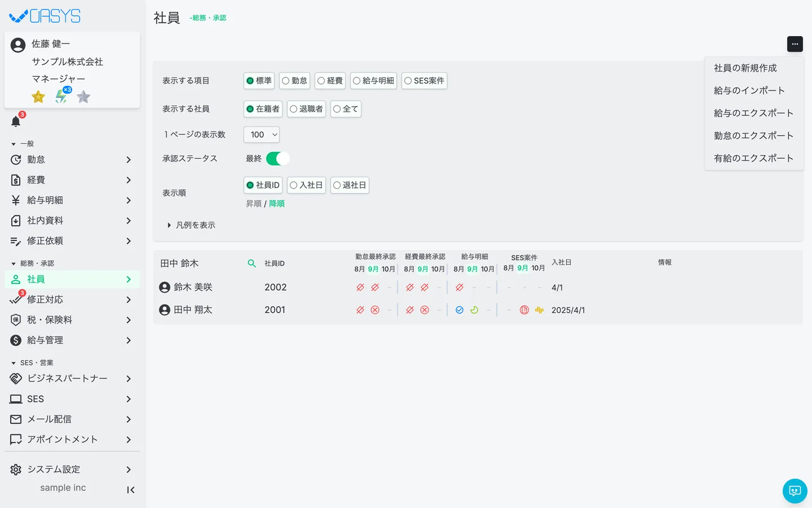
Task: Select the 退社日 sort order radio
Action: [350, 185]
